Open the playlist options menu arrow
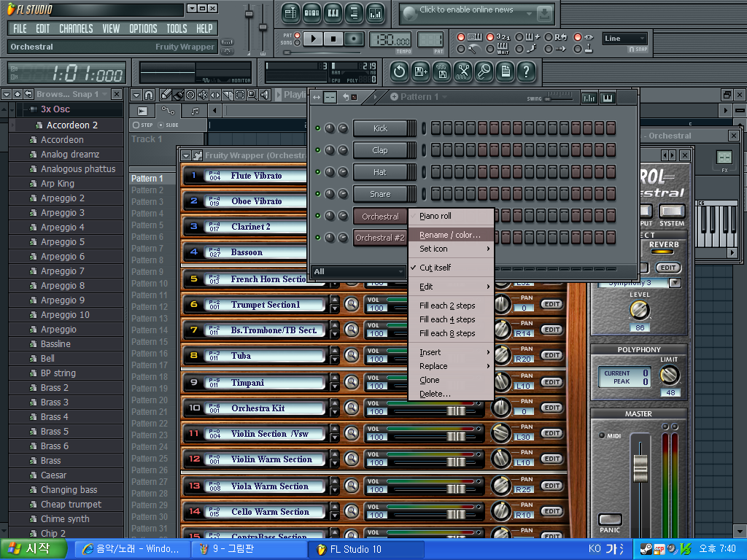The width and height of the screenshot is (747, 560). click(136, 95)
